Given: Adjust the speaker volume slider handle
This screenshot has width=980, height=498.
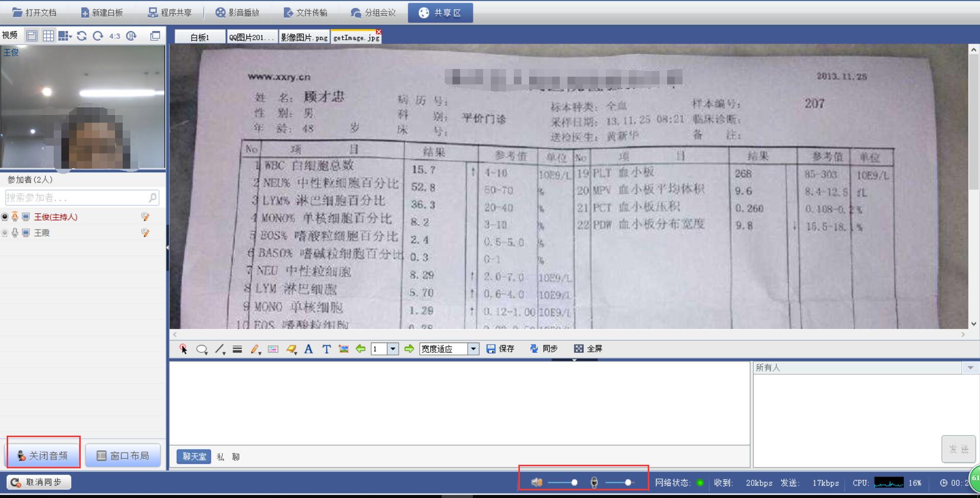Looking at the screenshot, I should 574,482.
